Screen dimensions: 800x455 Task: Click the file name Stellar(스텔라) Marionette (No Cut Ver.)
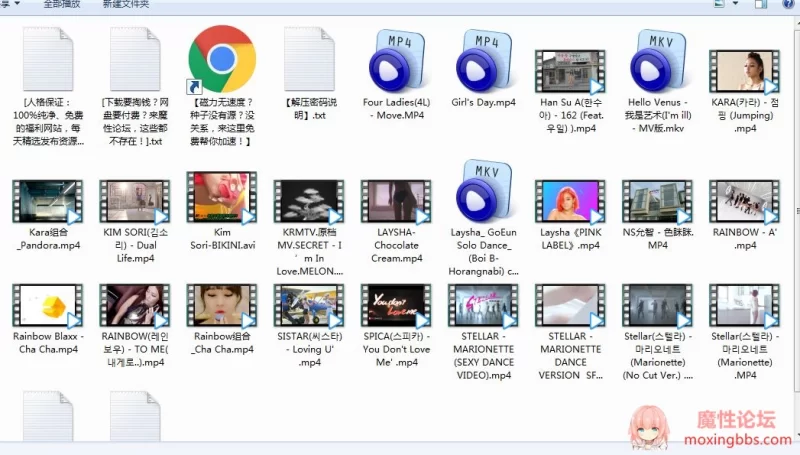[658, 356]
